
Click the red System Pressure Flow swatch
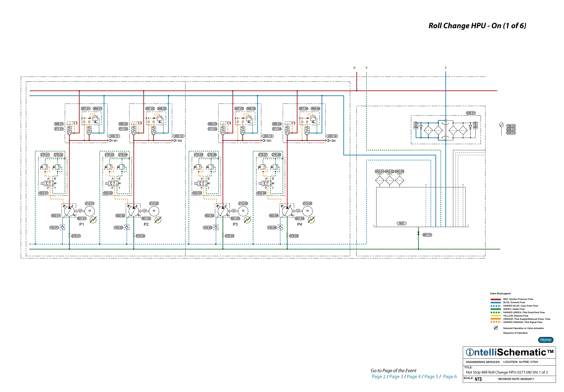(x=496, y=299)
